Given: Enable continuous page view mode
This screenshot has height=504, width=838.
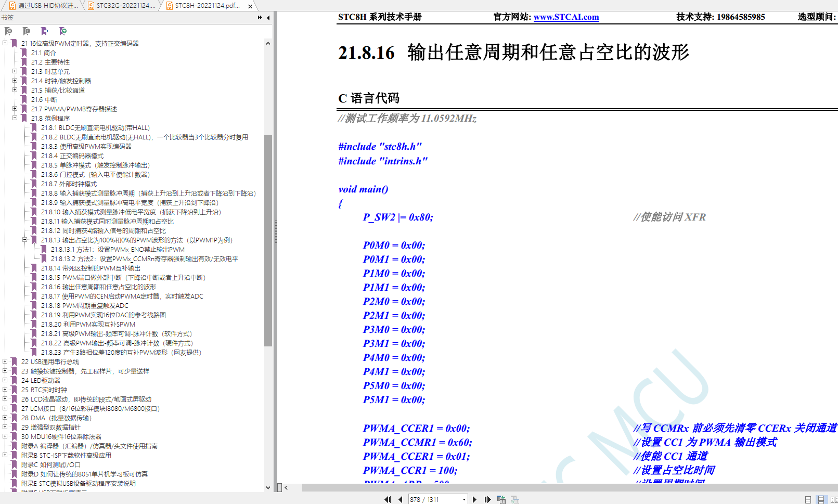Looking at the screenshot, I should coord(821,499).
